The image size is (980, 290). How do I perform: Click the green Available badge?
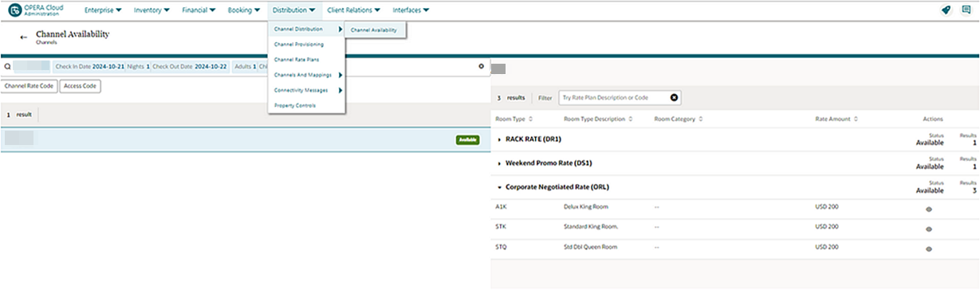(x=467, y=139)
